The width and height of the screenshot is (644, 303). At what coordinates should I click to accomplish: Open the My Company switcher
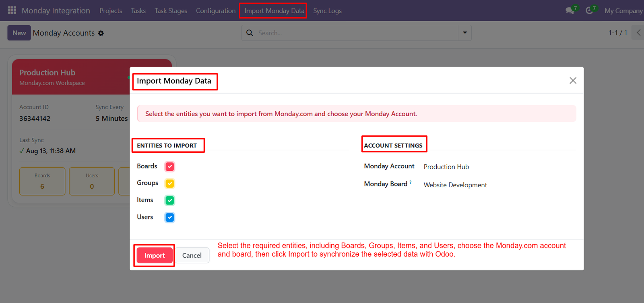click(623, 11)
